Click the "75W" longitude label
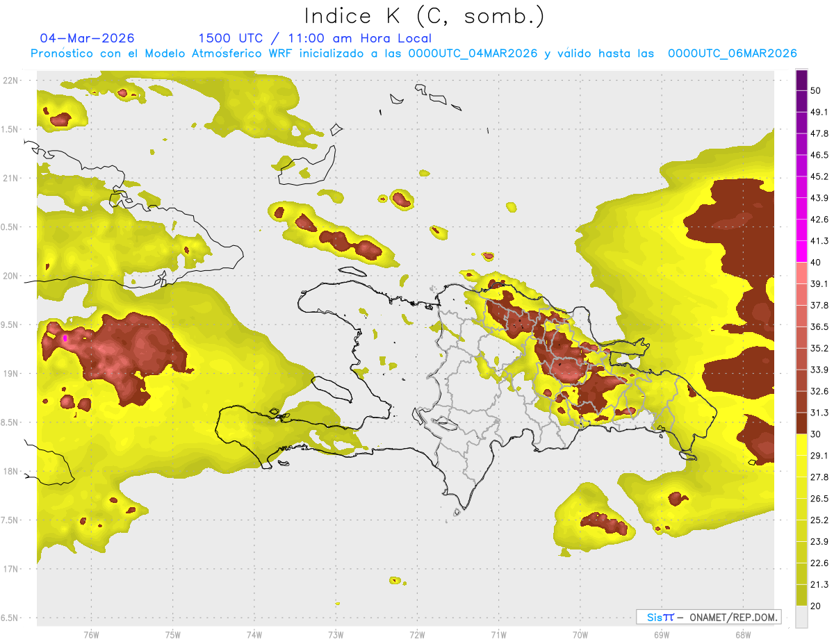Image resolution: width=834 pixels, height=644 pixels. pos(173,635)
